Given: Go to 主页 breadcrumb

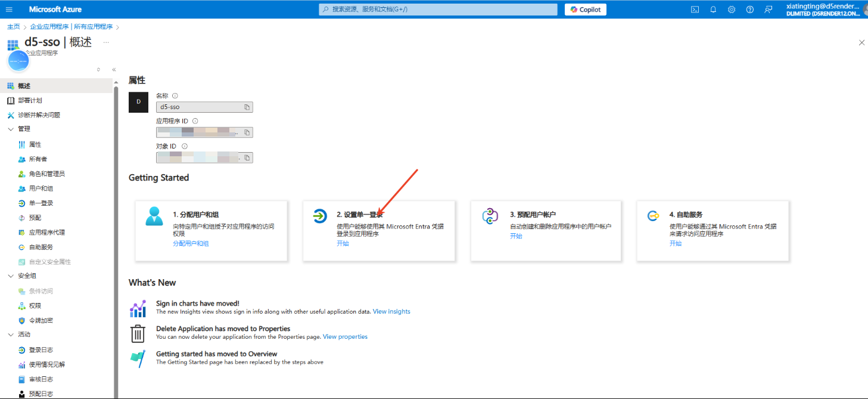Looking at the screenshot, I should click(13, 27).
